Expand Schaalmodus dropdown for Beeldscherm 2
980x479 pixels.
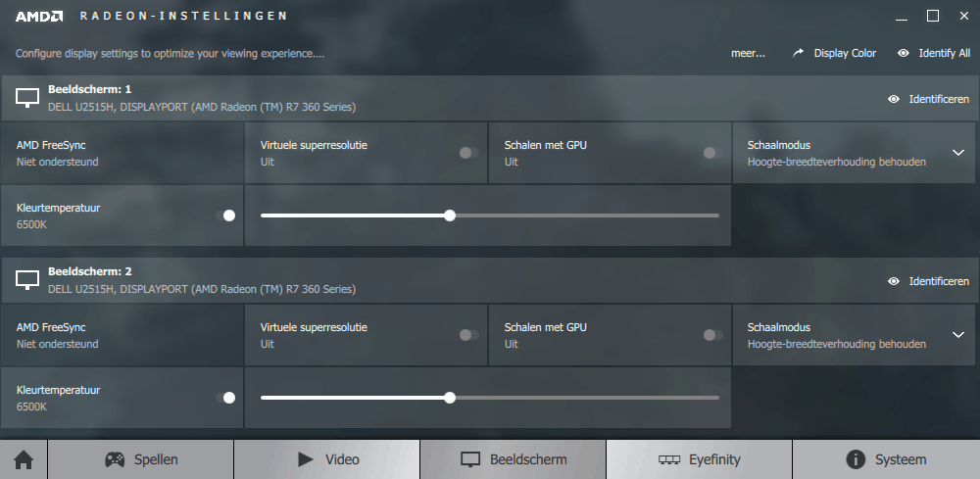[958, 335]
